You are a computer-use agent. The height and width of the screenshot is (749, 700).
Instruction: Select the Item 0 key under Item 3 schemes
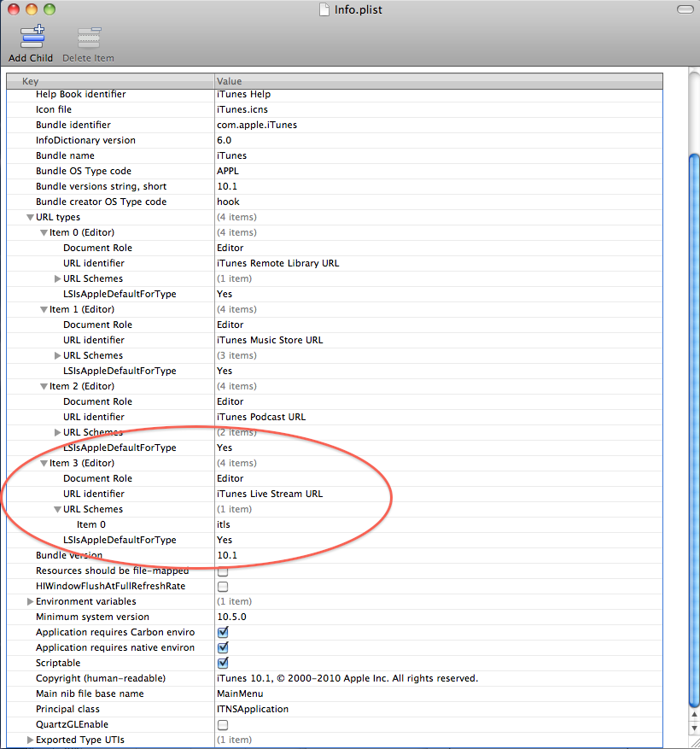[x=91, y=524]
